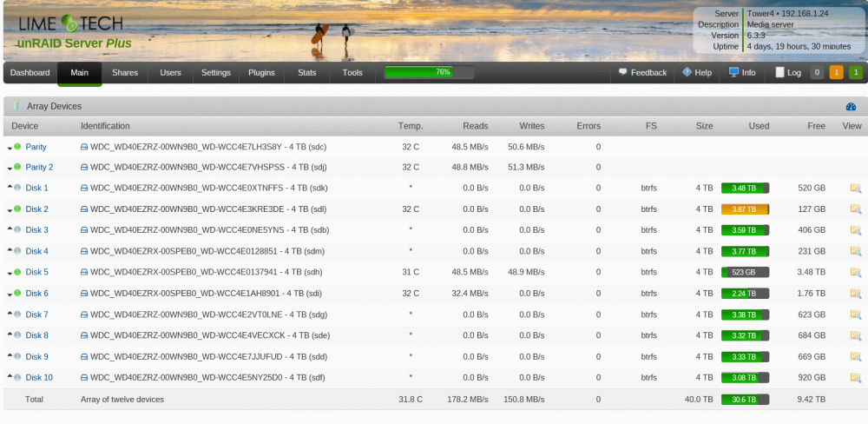Open the Disk 1 device link

click(36, 188)
